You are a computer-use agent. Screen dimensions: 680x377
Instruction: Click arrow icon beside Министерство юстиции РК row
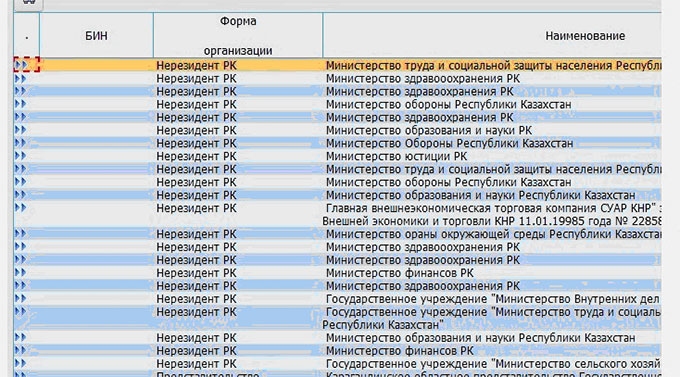20,156
